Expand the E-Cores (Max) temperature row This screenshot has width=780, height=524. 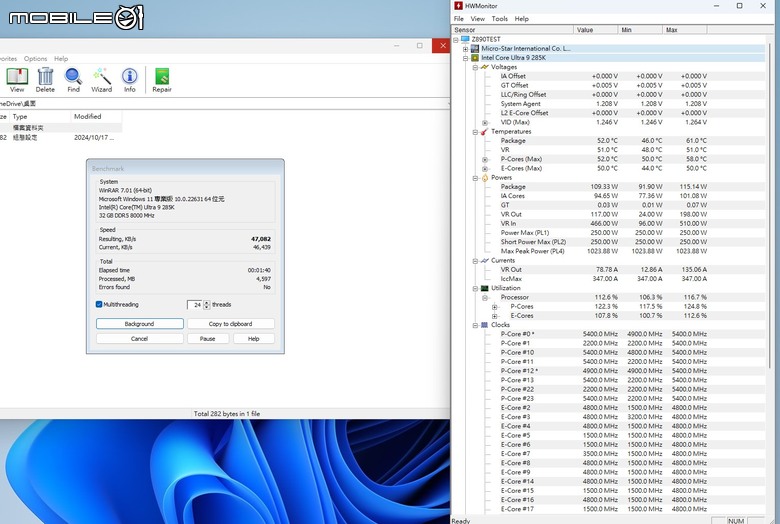coord(485,169)
